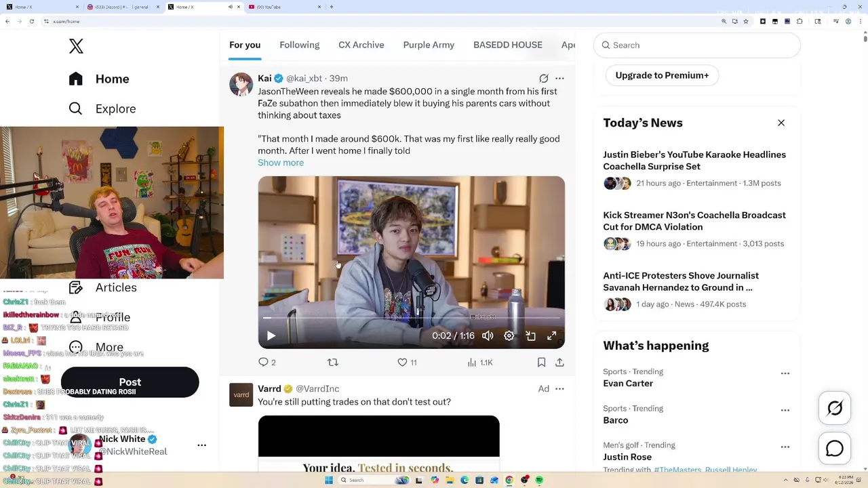
Task: Open the Nick White account menu dots
Action: [201, 445]
